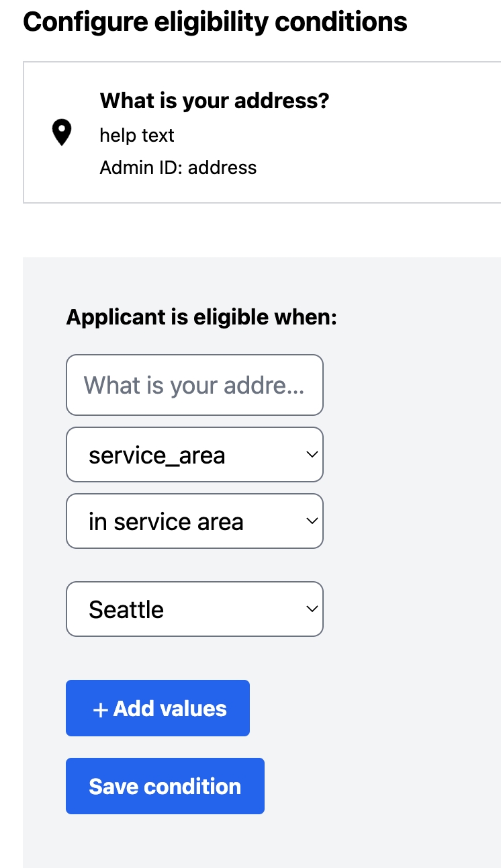
Task: Click the "Applicant is eligible when:" label
Action: tap(201, 316)
